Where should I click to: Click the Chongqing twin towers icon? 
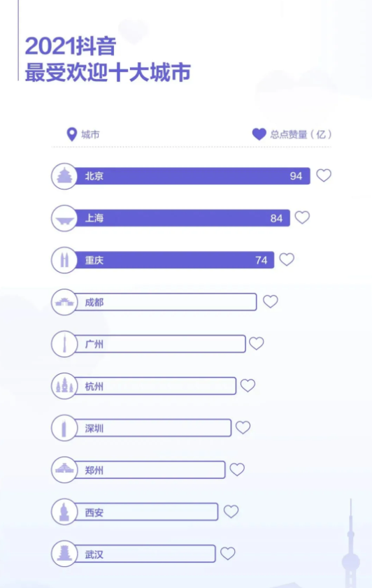pyautogui.click(x=64, y=260)
